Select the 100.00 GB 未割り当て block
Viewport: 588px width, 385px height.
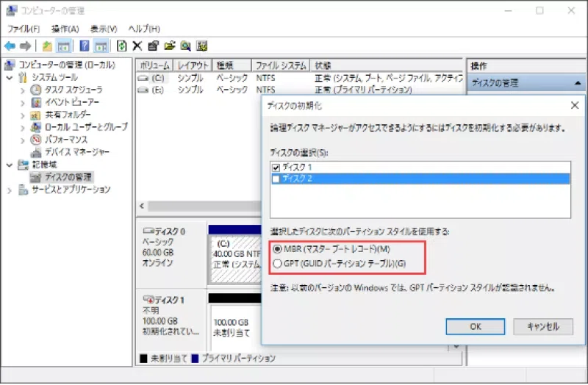(x=236, y=327)
